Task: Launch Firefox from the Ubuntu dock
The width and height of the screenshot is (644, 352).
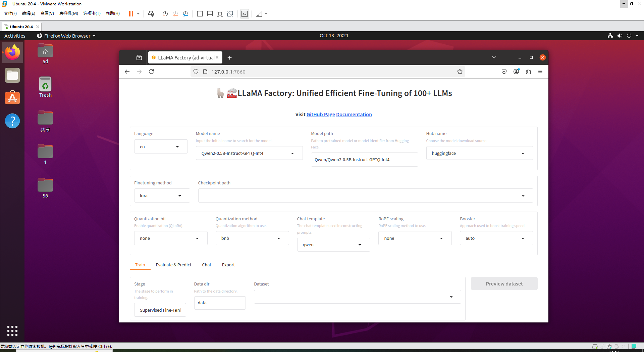Action: pyautogui.click(x=12, y=52)
